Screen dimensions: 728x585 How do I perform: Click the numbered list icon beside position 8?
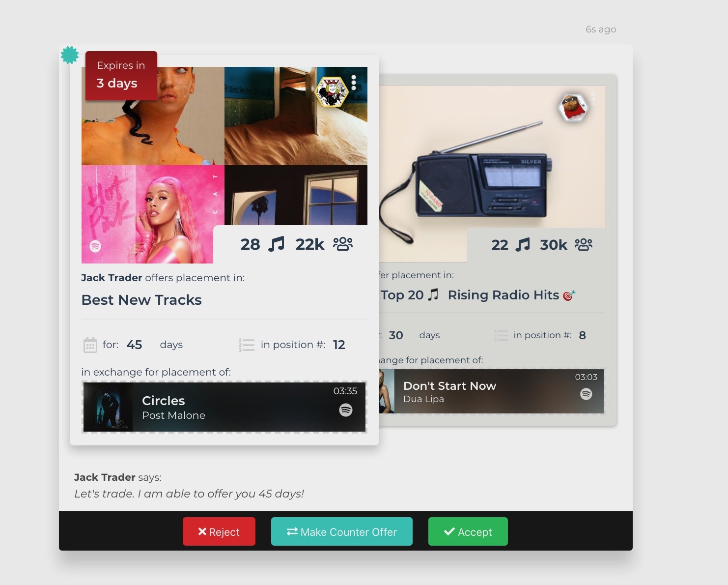coord(501,335)
